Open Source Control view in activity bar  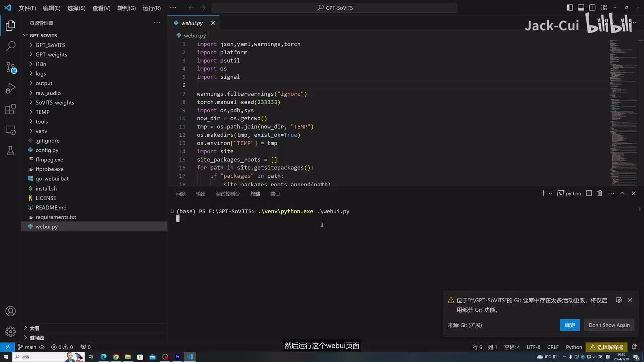[x=10, y=67]
